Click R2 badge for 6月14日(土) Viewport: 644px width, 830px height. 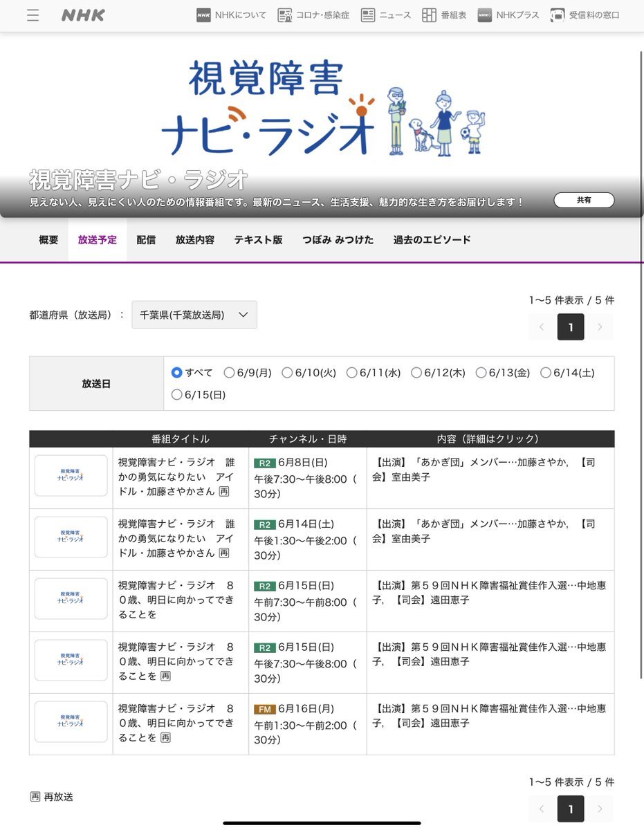click(264, 525)
